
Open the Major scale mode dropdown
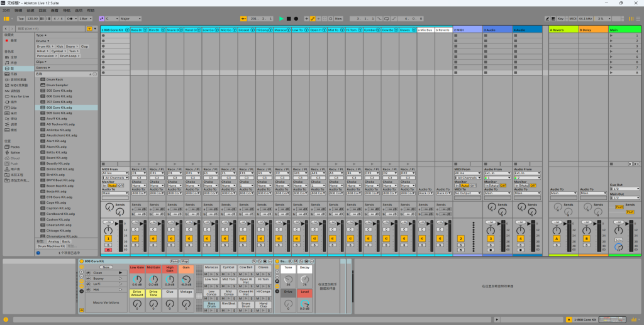[x=130, y=19]
